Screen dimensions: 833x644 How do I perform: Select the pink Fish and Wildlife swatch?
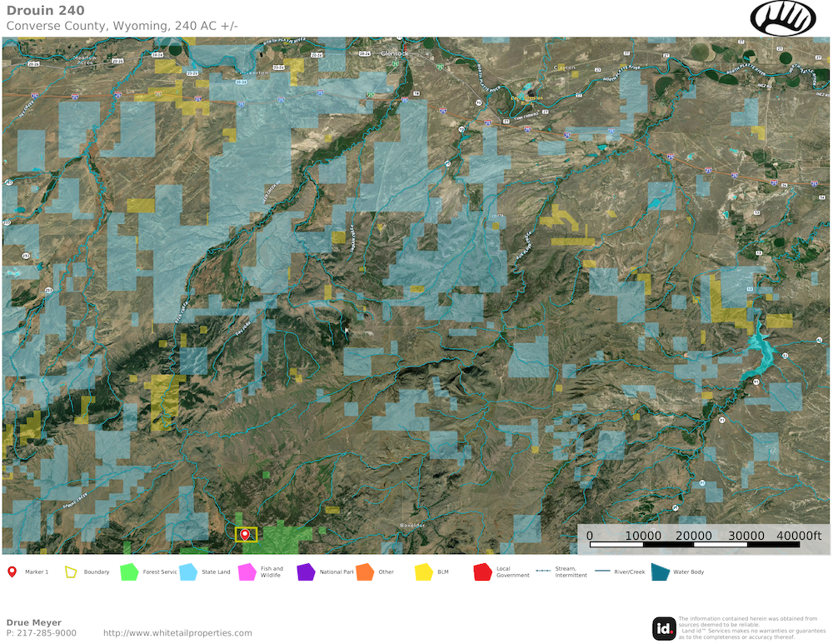pyautogui.click(x=247, y=572)
